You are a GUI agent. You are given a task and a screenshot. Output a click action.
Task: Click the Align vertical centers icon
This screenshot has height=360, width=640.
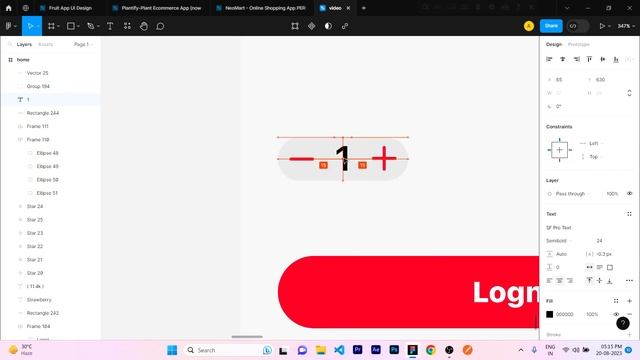coord(602,59)
